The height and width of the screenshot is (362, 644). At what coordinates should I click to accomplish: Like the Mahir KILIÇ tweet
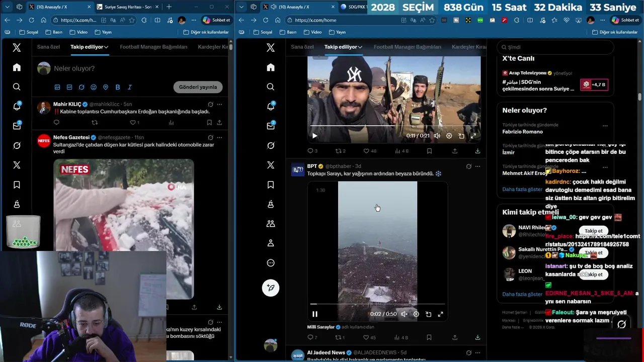click(x=134, y=122)
